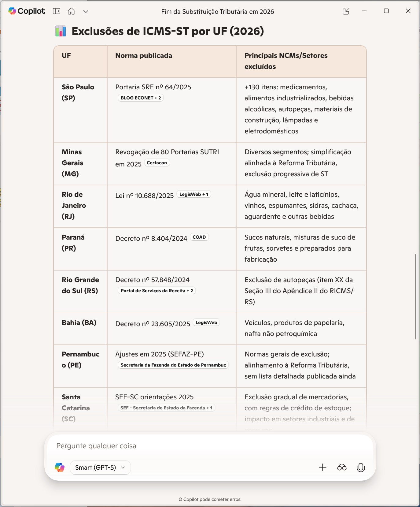Click the vertical scrollbar thumb
This screenshot has height=507, width=420.
[415, 296]
